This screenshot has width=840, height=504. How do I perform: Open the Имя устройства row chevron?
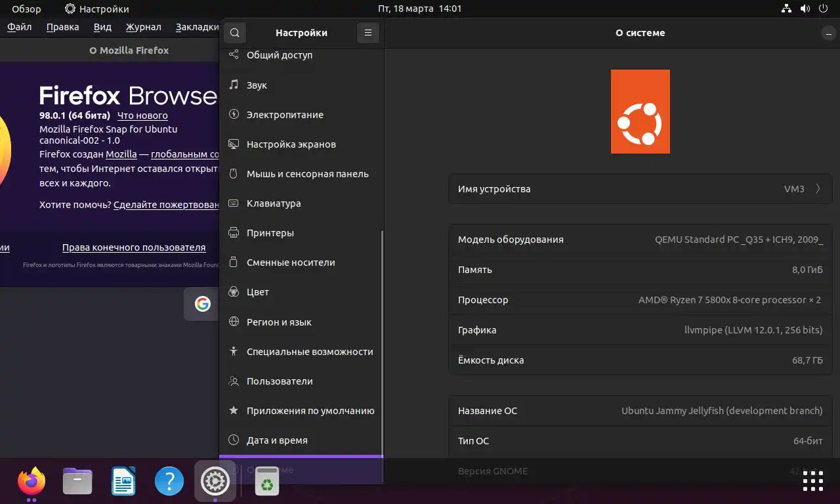tap(818, 189)
